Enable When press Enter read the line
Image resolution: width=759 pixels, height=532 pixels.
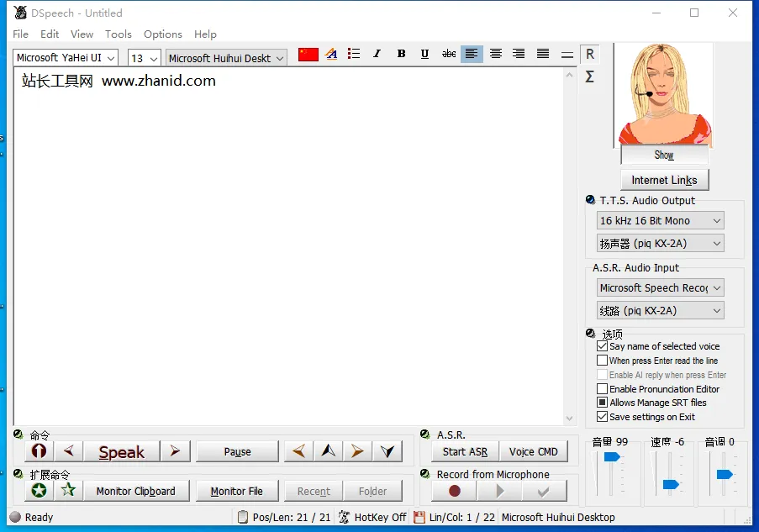(602, 361)
